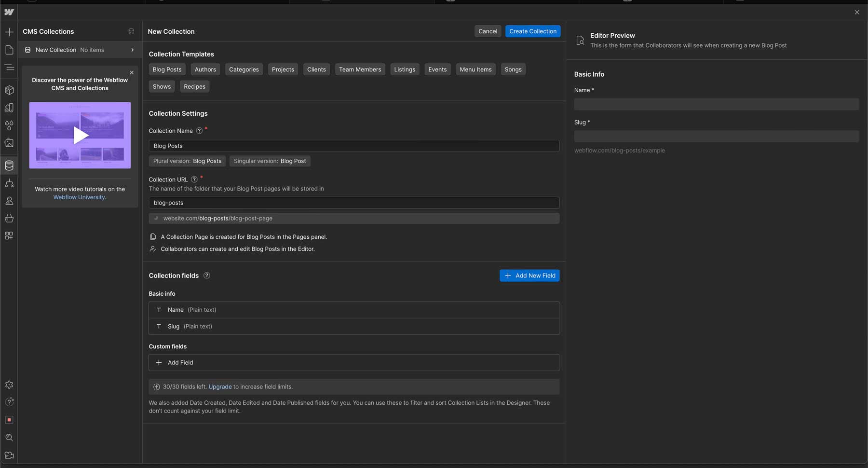Select the Recipes collection template
This screenshot has width=868, height=468.
pos(194,86)
